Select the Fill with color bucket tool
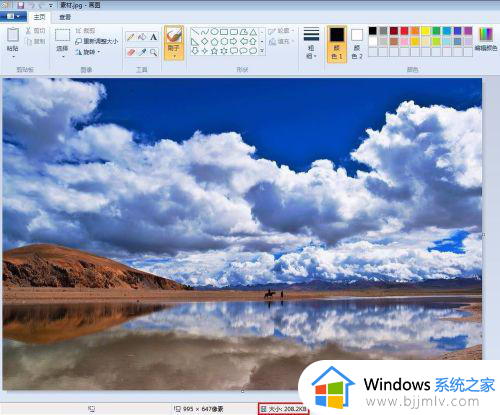500x415 pixels. coord(142,37)
